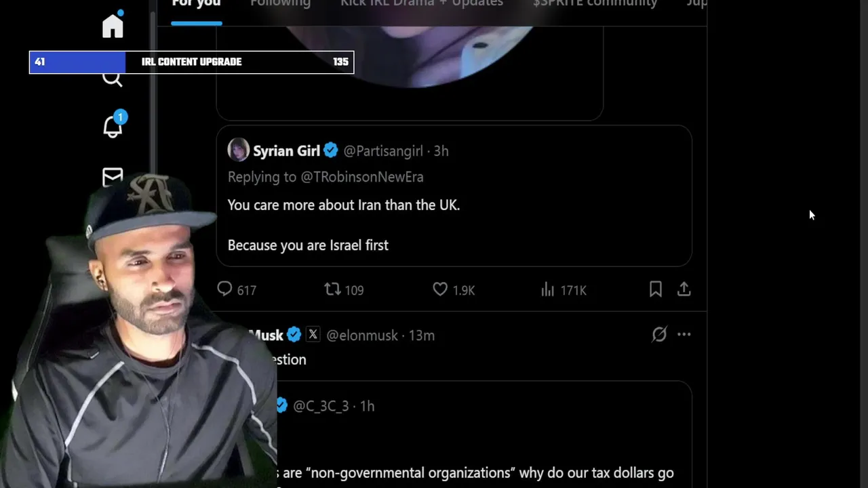Viewport: 868px width, 488px height.
Task: Open the Home icon in the sidebar
Action: (x=113, y=25)
